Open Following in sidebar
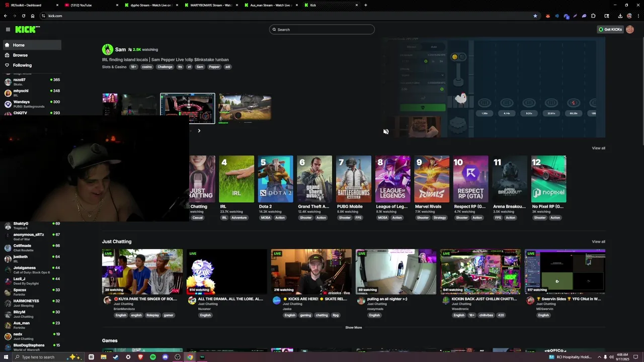The width and height of the screenshot is (644, 362). click(32, 65)
